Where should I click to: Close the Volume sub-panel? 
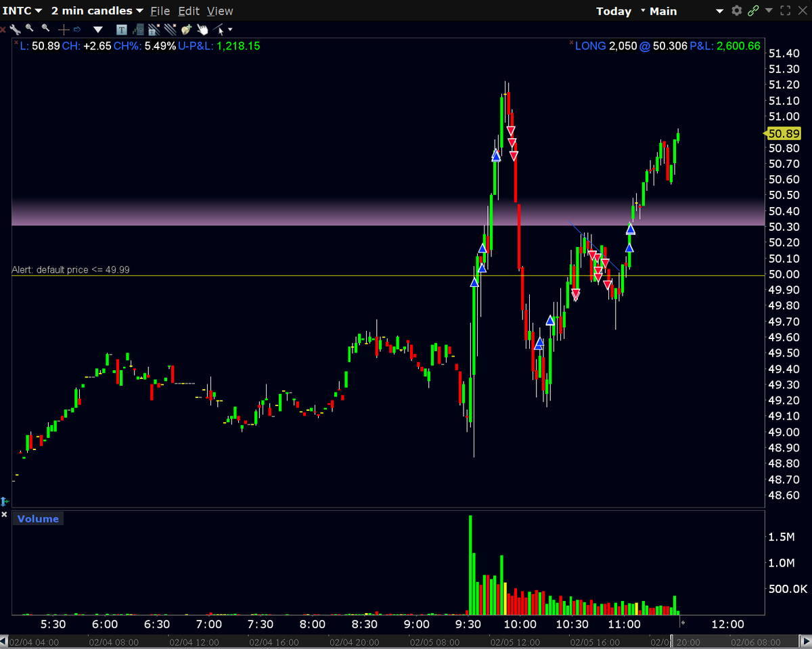[4, 516]
